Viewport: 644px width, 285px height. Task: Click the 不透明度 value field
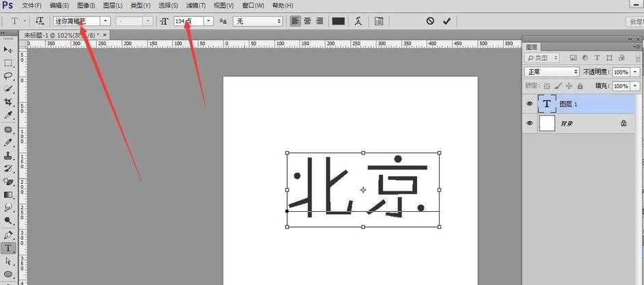pos(621,72)
